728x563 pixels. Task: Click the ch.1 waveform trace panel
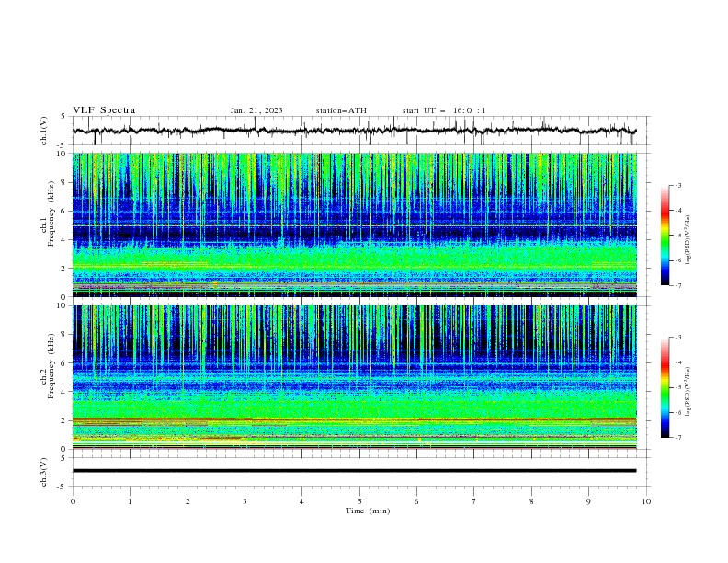click(x=360, y=131)
